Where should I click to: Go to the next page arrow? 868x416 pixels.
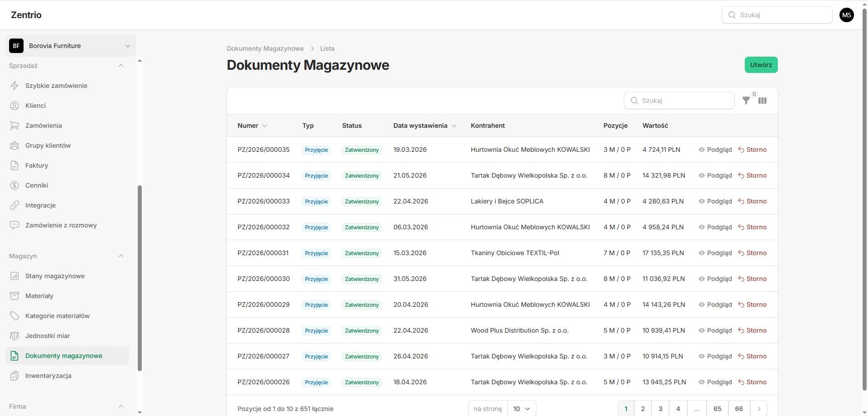[759, 409]
